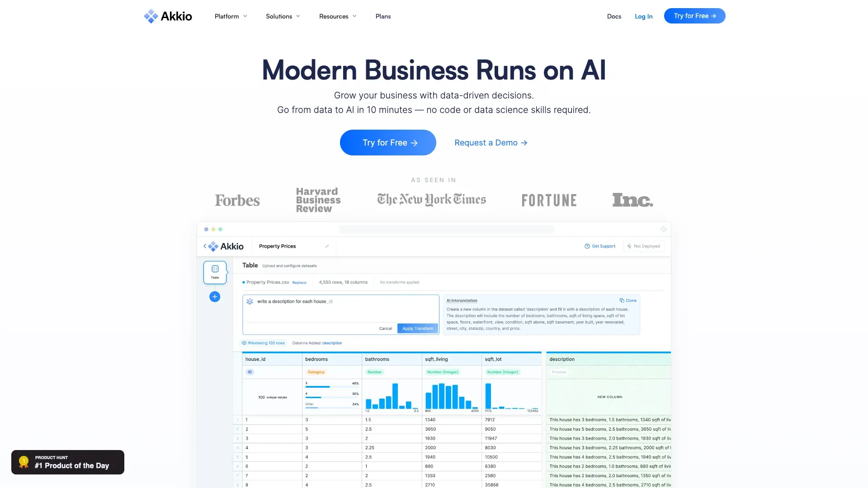The image size is (868, 488).
Task: Select the new description column header
Action: tap(609, 359)
